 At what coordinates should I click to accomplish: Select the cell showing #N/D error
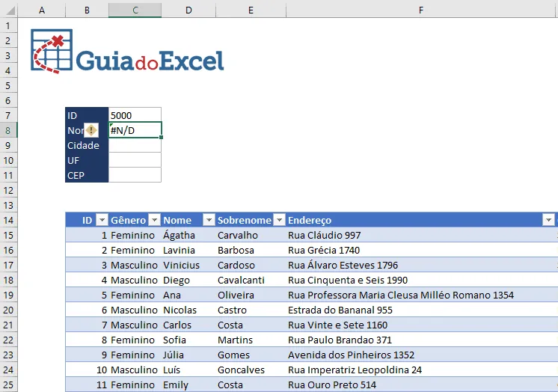[x=135, y=130]
